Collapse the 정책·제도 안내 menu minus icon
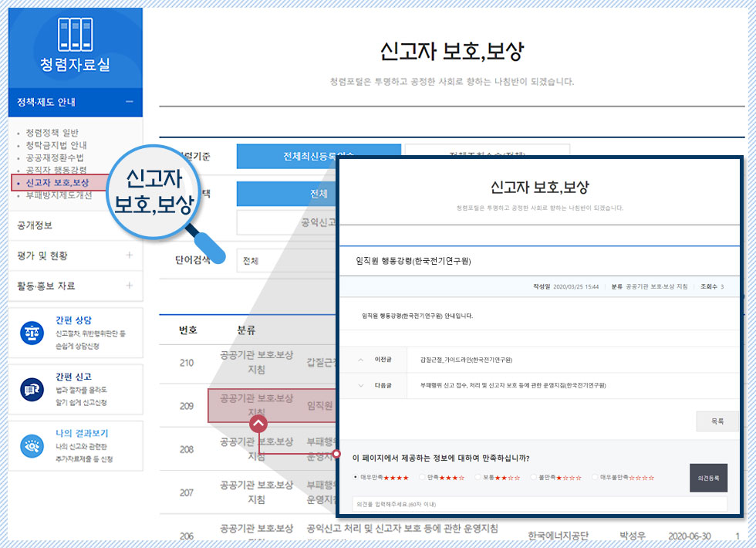The image size is (756, 548). [x=130, y=102]
